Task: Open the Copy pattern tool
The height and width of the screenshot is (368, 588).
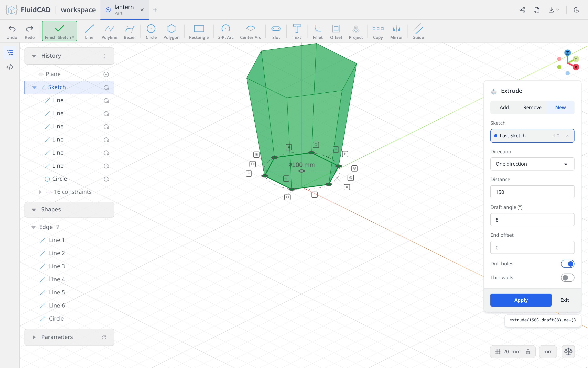Action: click(378, 31)
